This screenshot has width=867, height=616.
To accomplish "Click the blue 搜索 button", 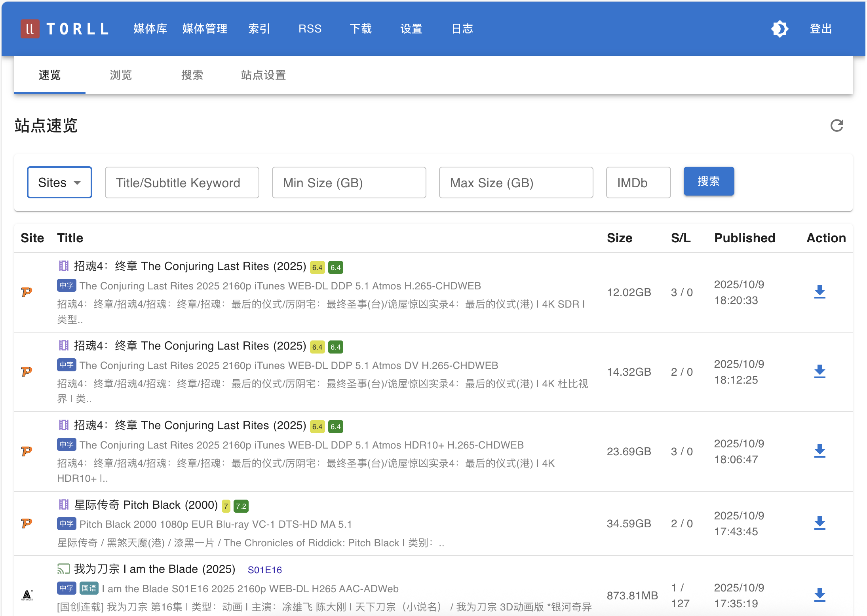I will click(708, 181).
